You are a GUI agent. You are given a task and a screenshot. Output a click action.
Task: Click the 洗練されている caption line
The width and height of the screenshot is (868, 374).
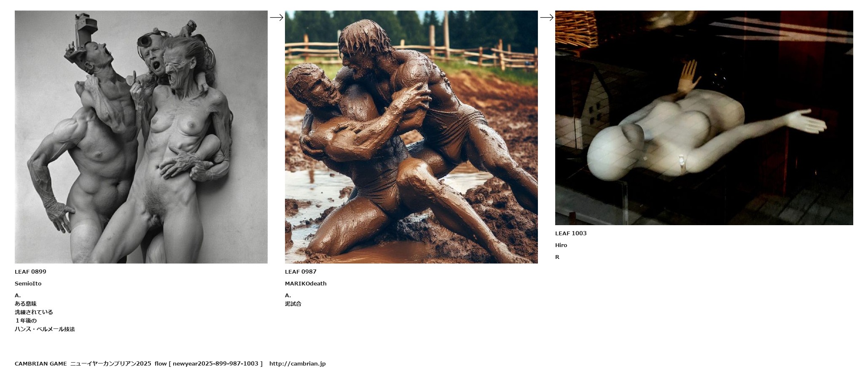point(34,312)
